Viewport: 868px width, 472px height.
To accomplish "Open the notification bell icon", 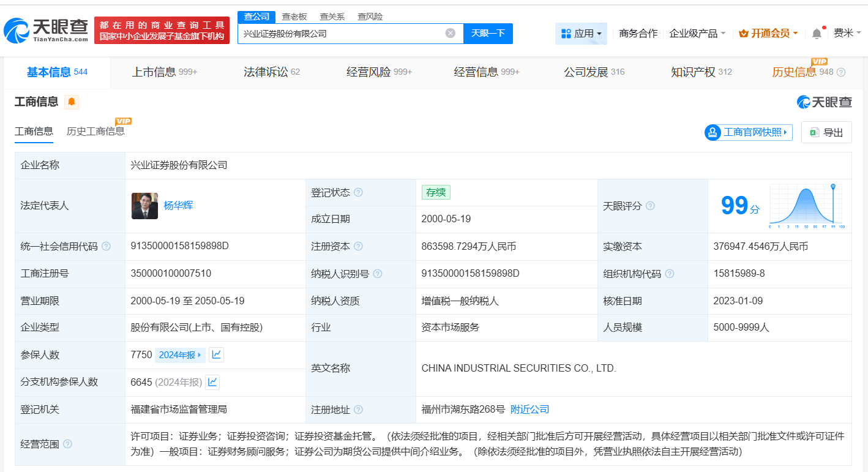I will (x=816, y=33).
